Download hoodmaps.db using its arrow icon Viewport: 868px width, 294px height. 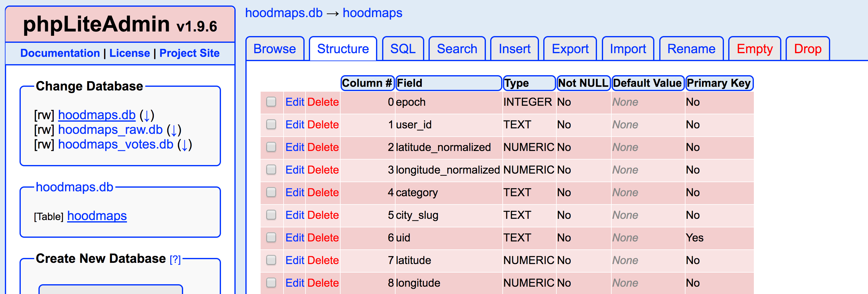click(x=147, y=116)
